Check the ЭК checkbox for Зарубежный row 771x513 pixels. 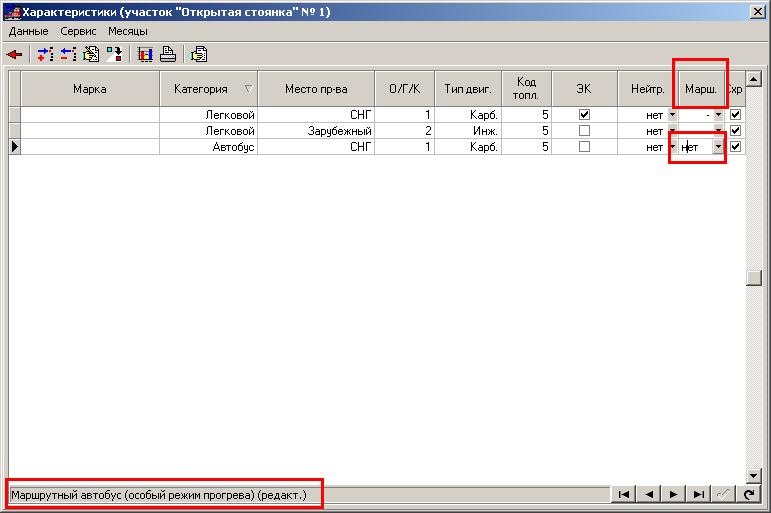click(584, 131)
